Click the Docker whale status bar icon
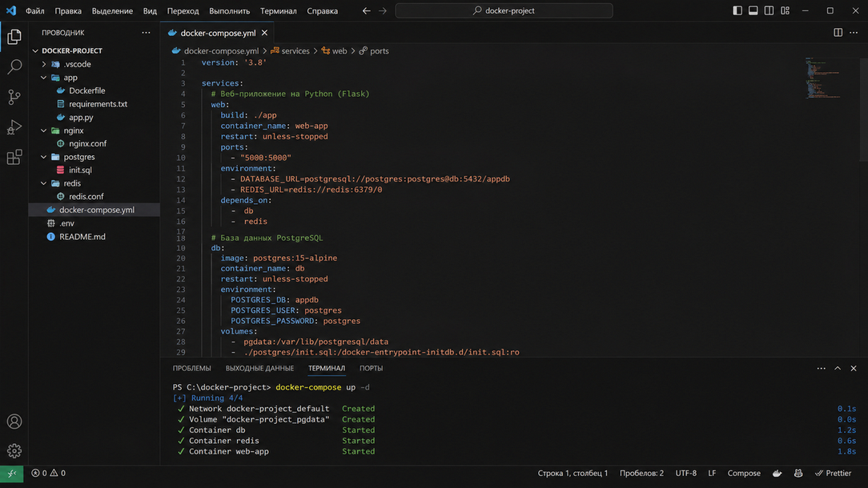868x488 pixels. pyautogui.click(x=778, y=474)
